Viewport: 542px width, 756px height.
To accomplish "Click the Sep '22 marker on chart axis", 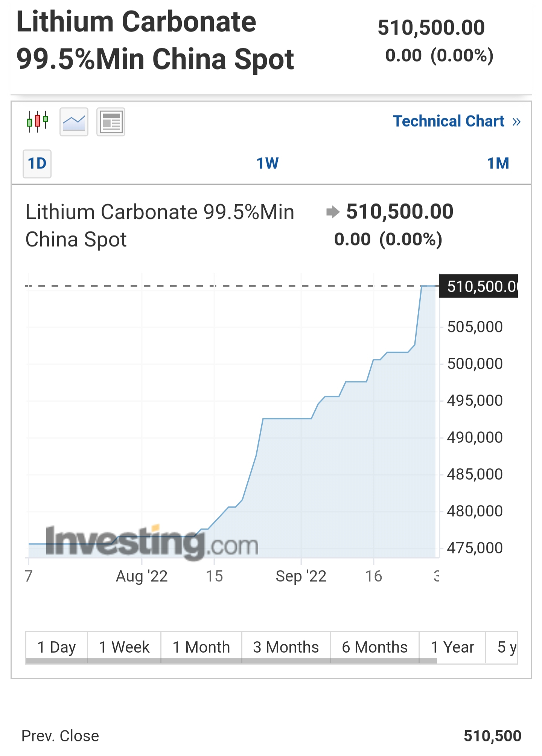I will tap(301, 576).
